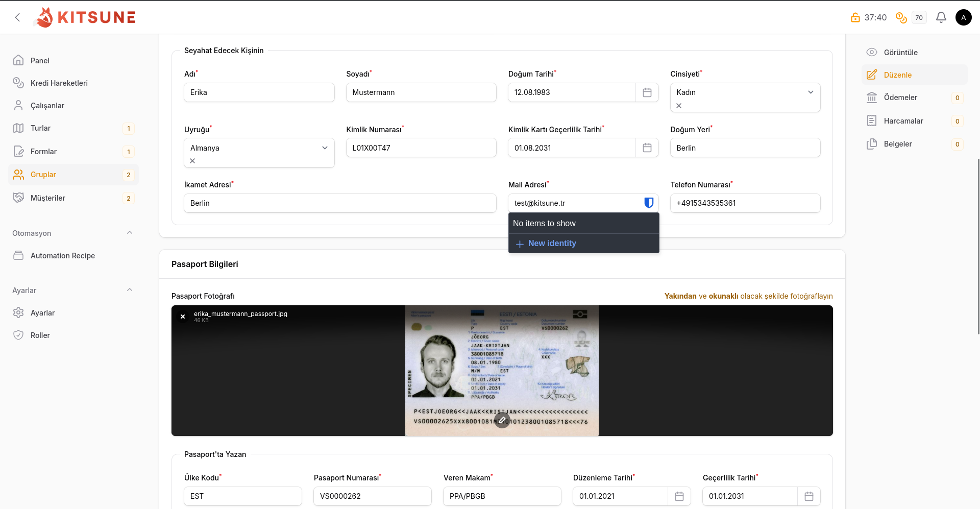Click the Bitwarden shield in Mail Adresi
The width and height of the screenshot is (980, 509).
[x=649, y=203]
